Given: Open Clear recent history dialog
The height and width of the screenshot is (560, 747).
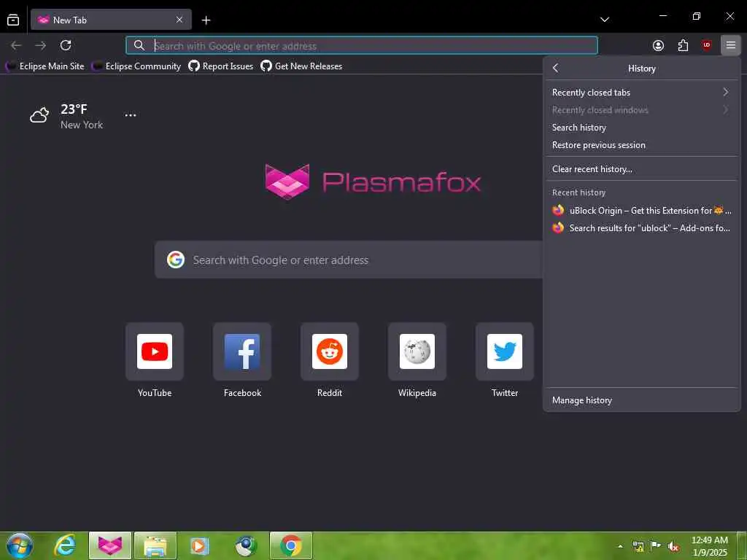Looking at the screenshot, I should [641, 169].
